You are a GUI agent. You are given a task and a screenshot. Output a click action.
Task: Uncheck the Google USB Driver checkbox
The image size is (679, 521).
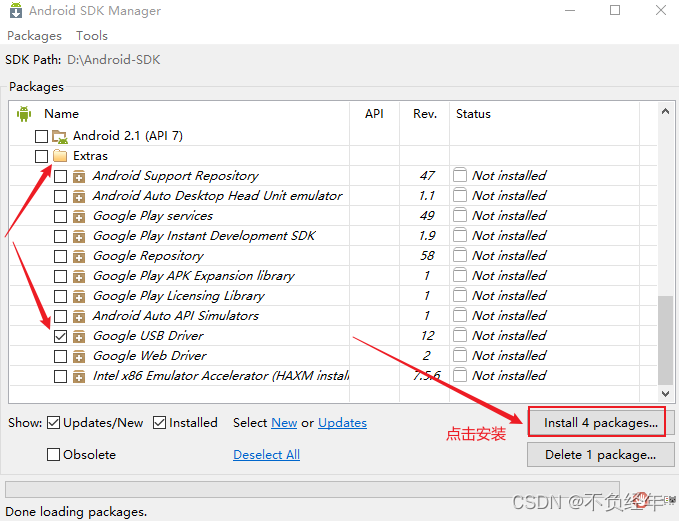(x=61, y=337)
